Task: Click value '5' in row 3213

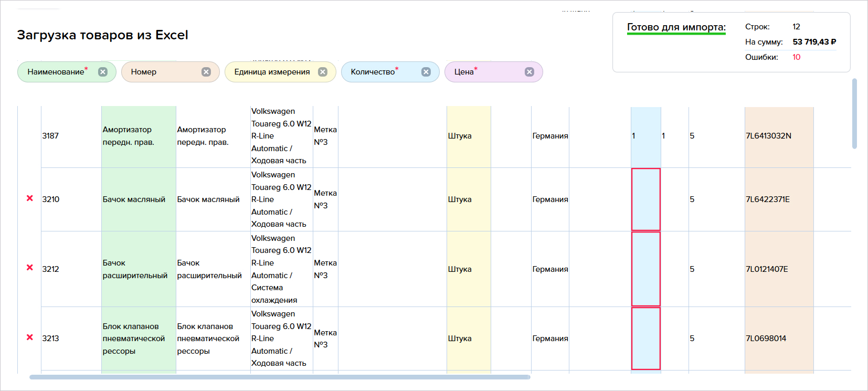Action: (692, 339)
